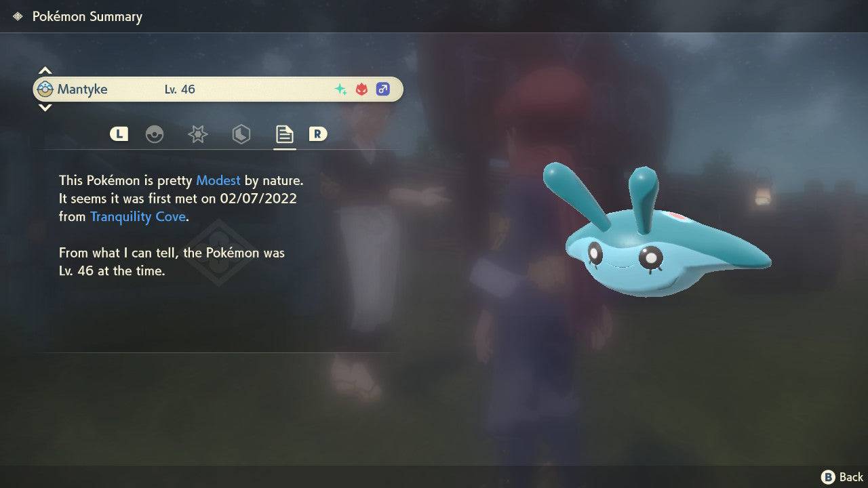Click the Modest nature link

point(218,180)
